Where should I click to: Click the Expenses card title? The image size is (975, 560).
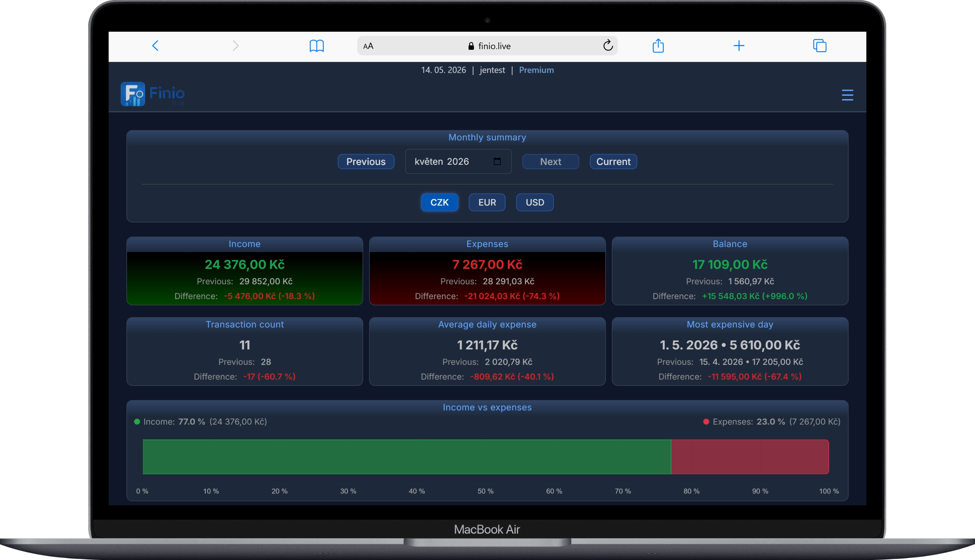pyautogui.click(x=487, y=244)
